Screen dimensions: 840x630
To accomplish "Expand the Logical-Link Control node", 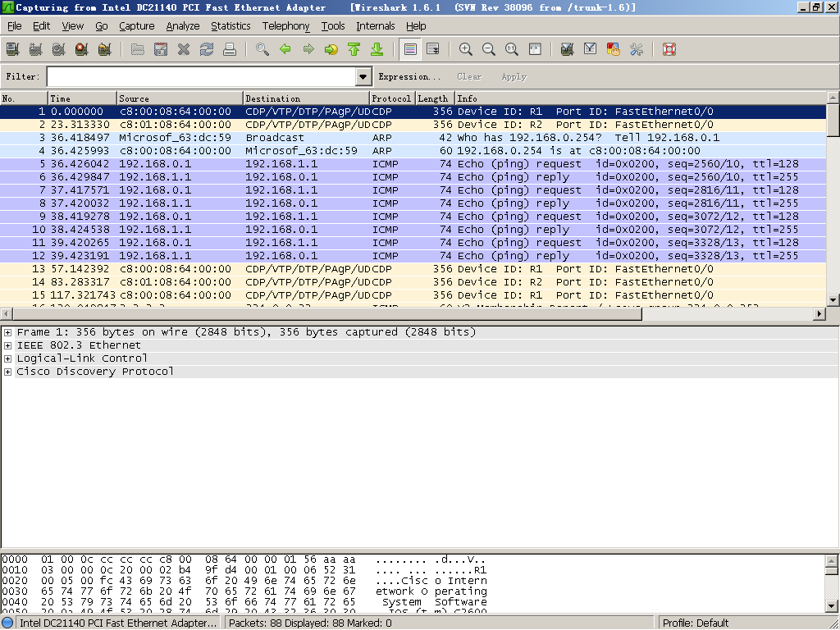I will pyautogui.click(x=7, y=358).
